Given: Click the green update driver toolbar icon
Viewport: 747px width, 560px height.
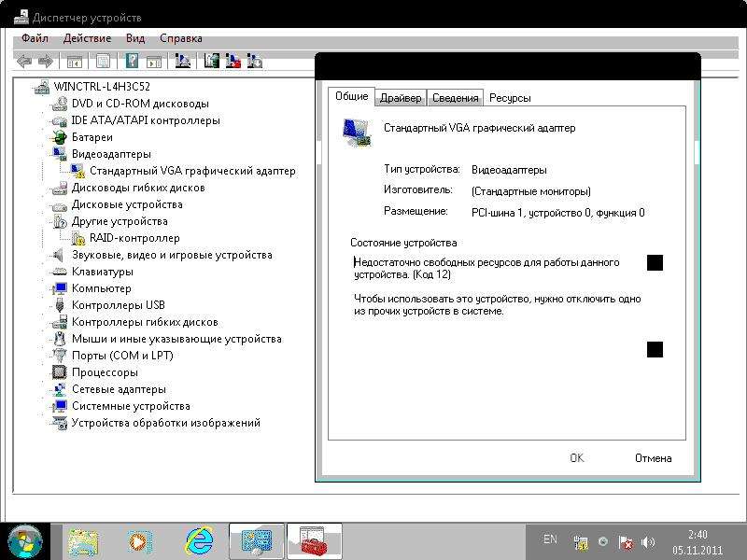Looking at the screenshot, I should 212,62.
